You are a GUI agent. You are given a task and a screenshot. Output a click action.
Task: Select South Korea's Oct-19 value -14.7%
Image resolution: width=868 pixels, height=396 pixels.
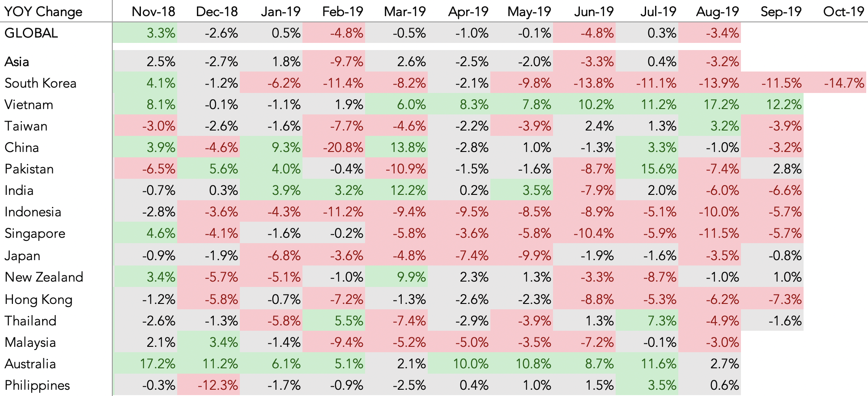[x=844, y=83]
